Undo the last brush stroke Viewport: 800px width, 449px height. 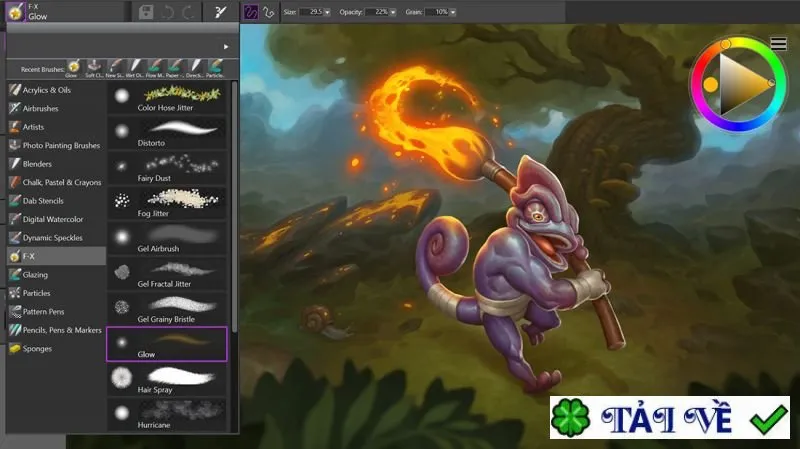click(167, 12)
